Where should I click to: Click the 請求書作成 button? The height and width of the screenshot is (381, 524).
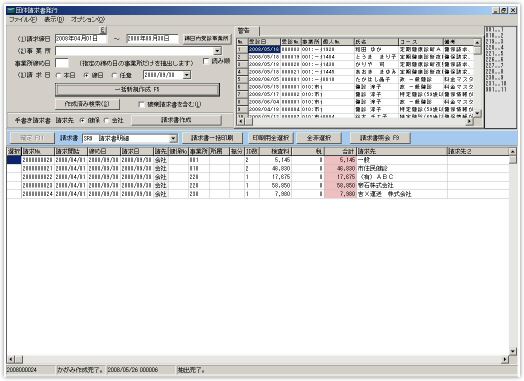coord(176,120)
